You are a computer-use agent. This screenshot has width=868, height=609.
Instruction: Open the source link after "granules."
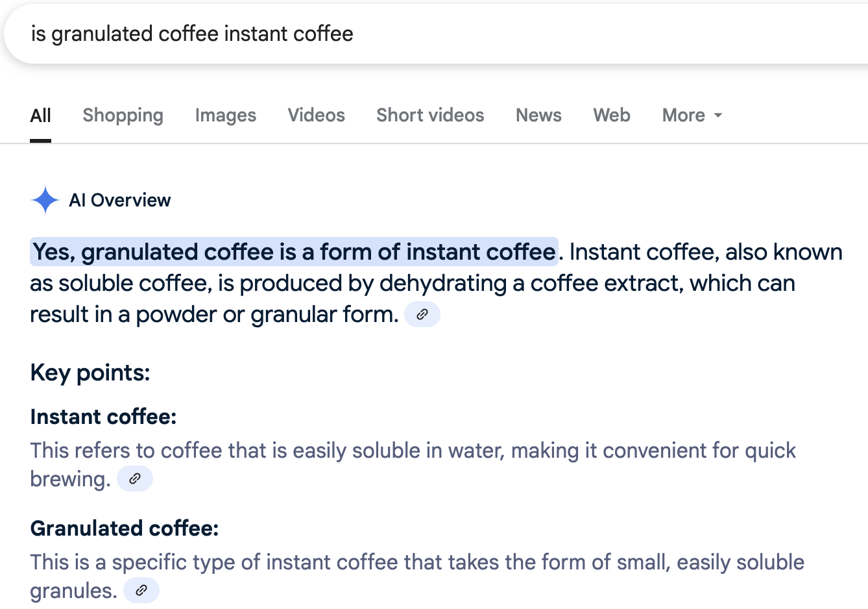(x=141, y=591)
